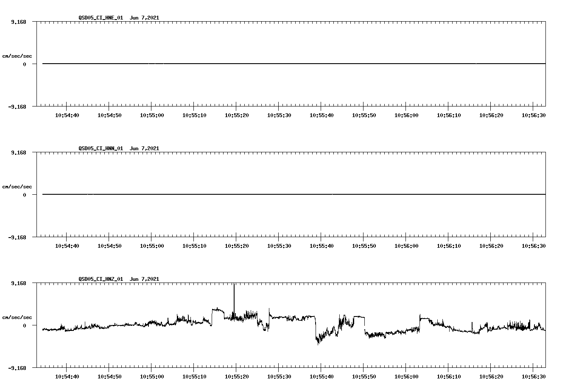Click 10:55:10 time label under HNN plot
This screenshot has height=392, width=576.
pos(194,246)
